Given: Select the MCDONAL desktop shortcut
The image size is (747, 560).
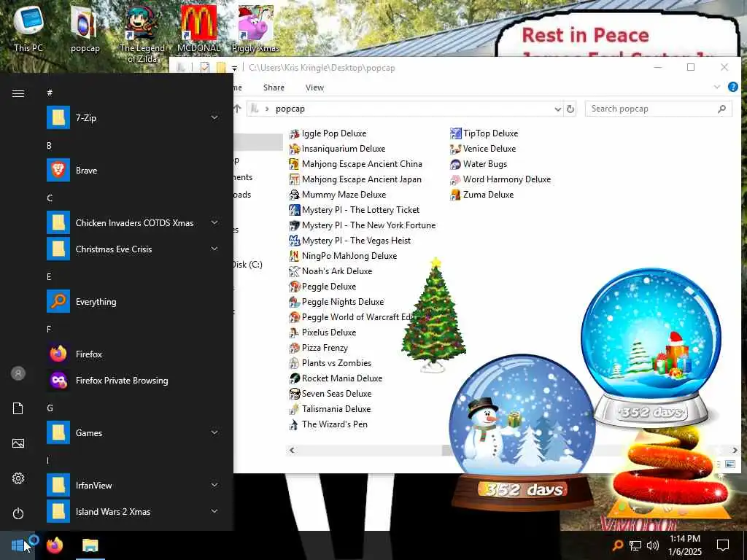Looking at the screenshot, I should 198,29.
